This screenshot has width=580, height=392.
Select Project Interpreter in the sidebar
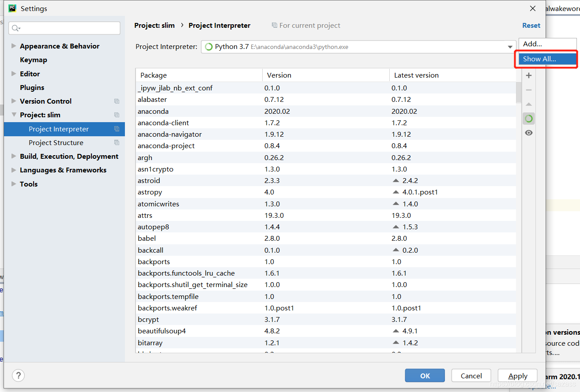[64, 129]
